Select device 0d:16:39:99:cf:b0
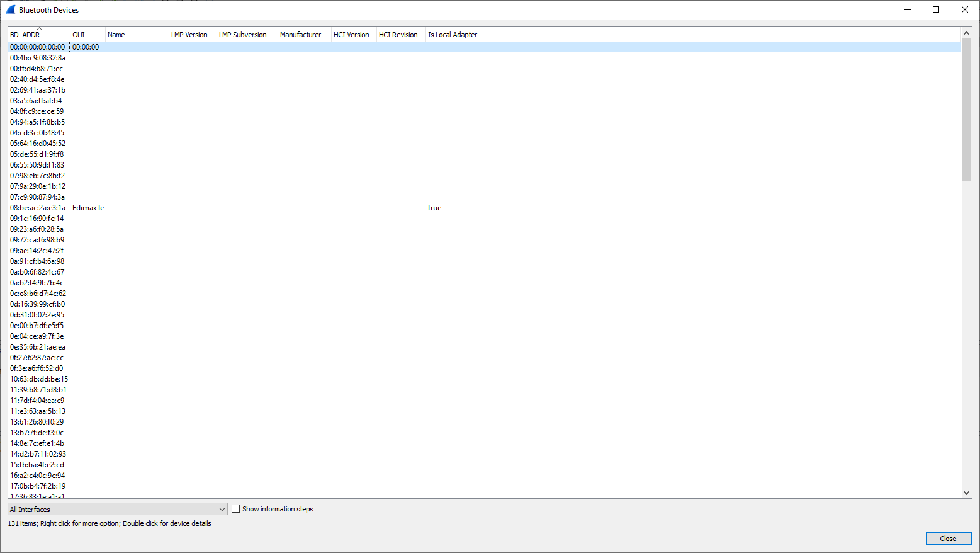 [x=37, y=304]
